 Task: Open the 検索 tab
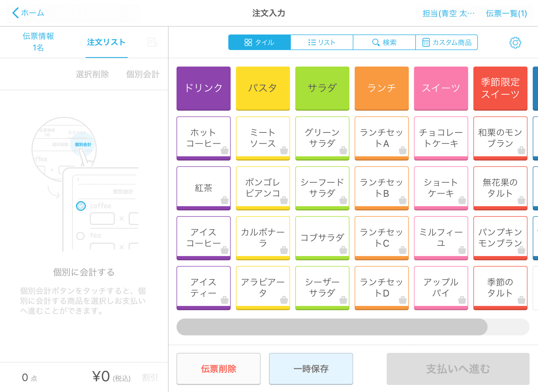coord(384,42)
